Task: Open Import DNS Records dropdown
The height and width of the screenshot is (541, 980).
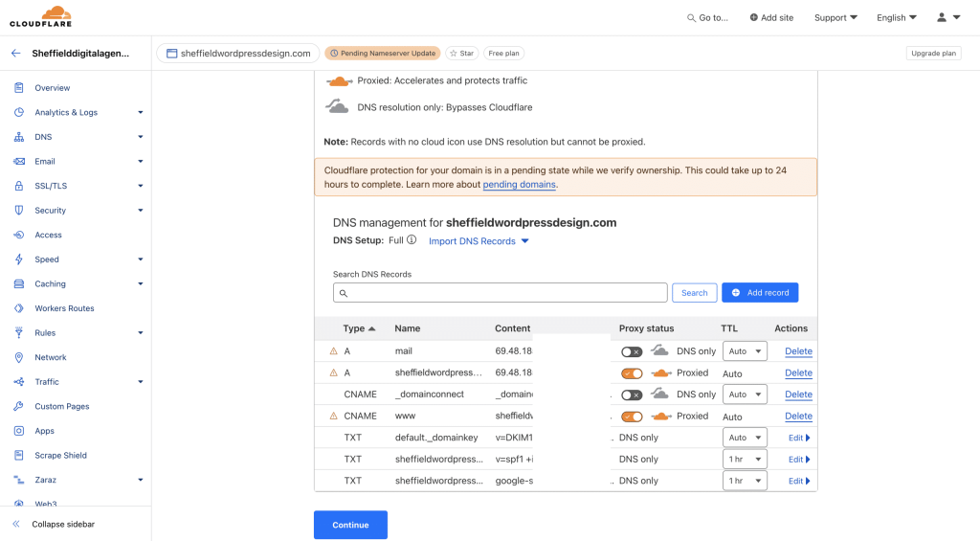Action: [479, 240]
